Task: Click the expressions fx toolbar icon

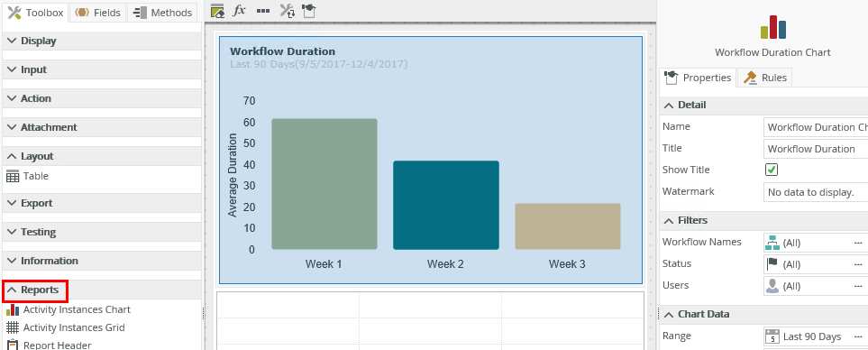Action: point(239,11)
